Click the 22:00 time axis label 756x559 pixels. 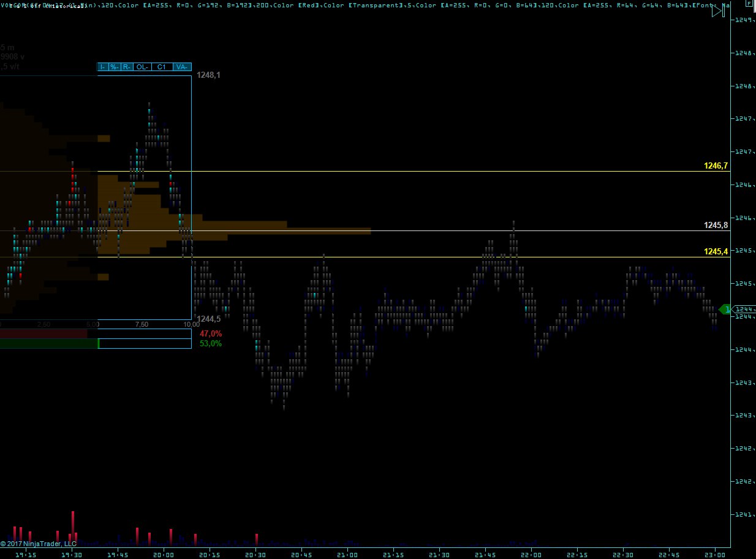[531, 554]
